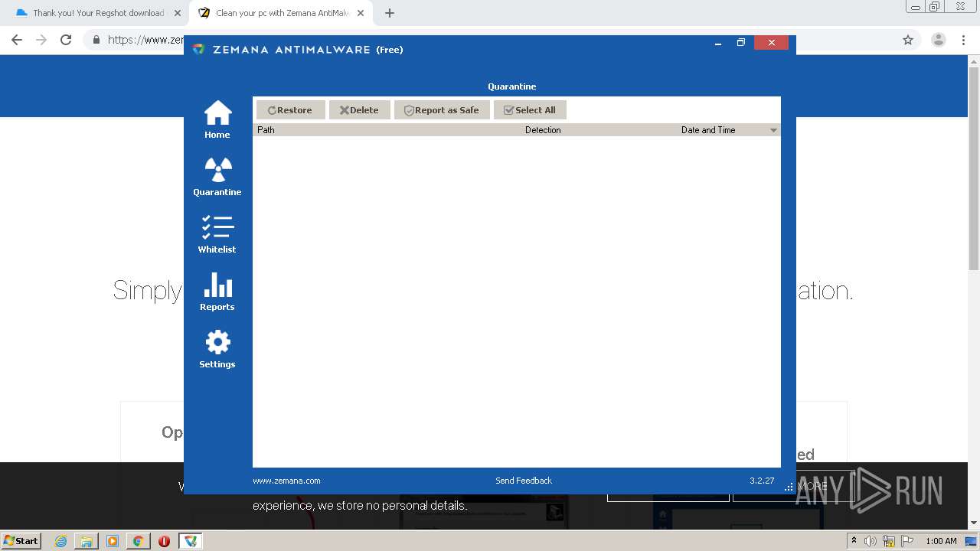Viewport: 980px width, 551px height.
Task: Open the Reports section in sidebar
Action: tap(217, 292)
